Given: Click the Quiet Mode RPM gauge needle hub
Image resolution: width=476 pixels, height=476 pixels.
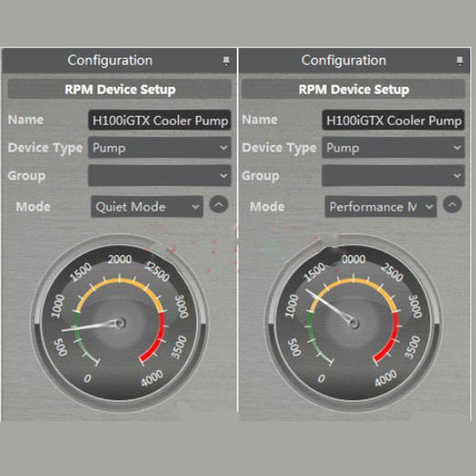Looking at the screenshot, I should 120,323.
